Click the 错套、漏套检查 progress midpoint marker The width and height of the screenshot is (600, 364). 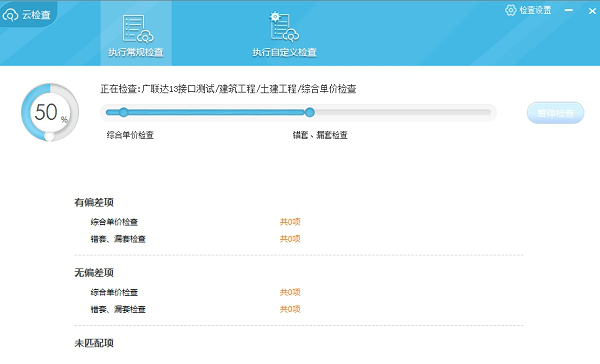coord(310,112)
